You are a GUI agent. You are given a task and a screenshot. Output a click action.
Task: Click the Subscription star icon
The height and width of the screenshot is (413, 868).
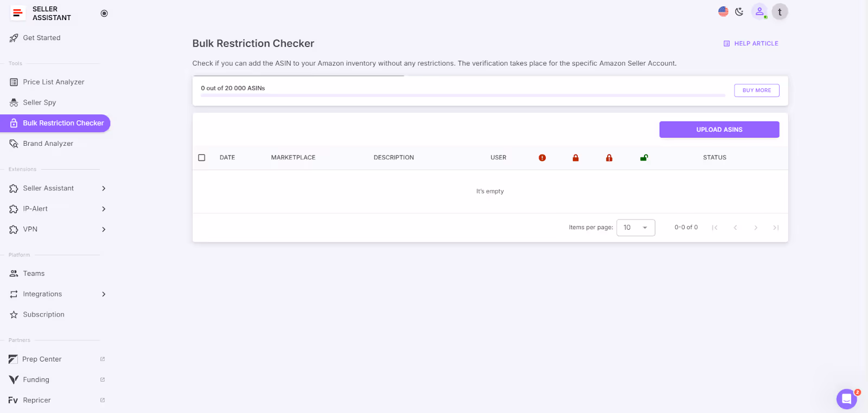pos(14,315)
